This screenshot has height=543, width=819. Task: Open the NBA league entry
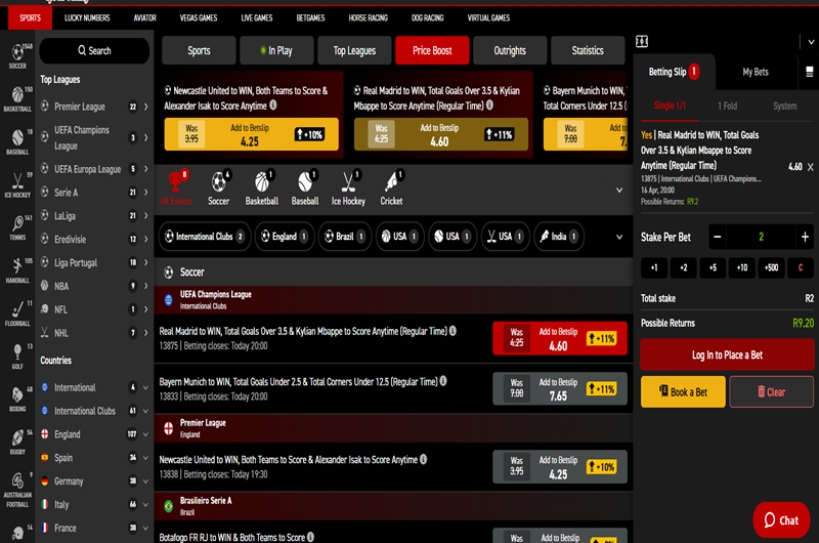pos(95,286)
